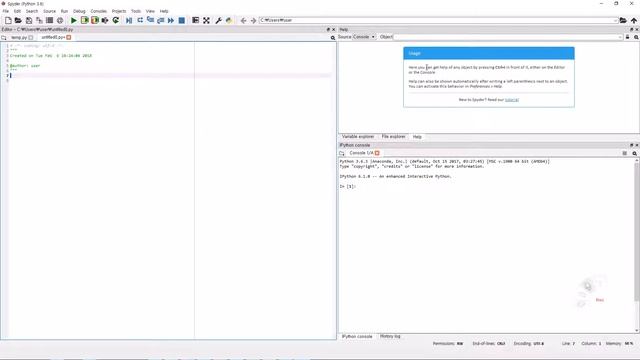Open the Spyder tutorial link
The width and height of the screenshot is (640, 360).
pyautogui.click(x=512, y=100)
